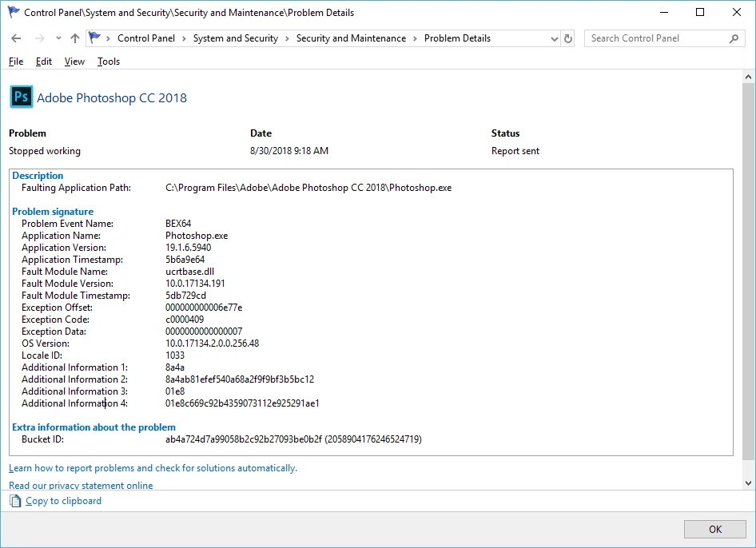Refresh the Problem Details page

(568, 38)
